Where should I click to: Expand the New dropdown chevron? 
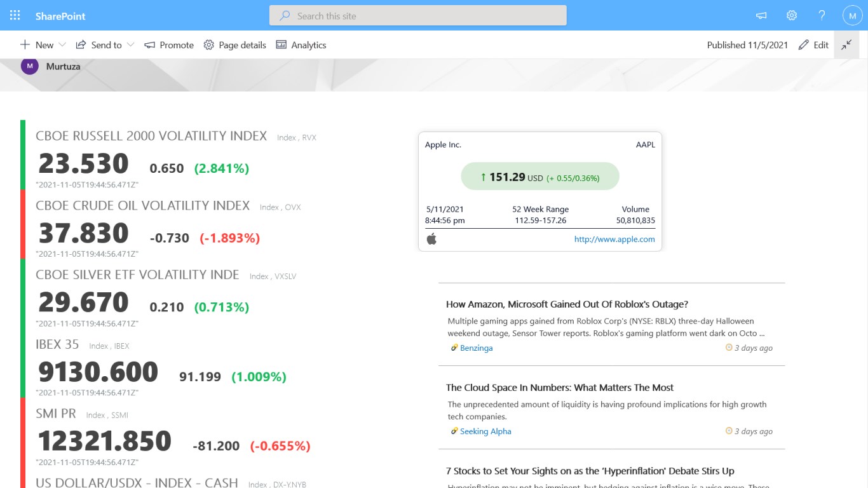tap(62, 45)
